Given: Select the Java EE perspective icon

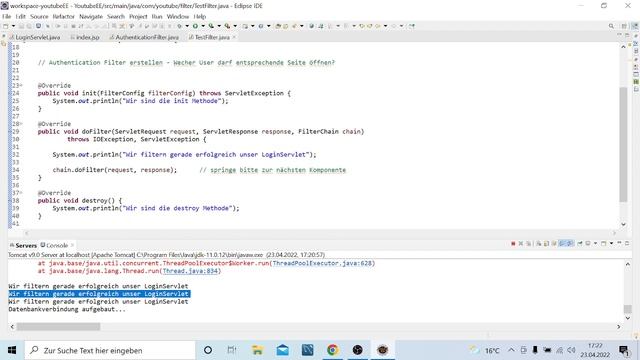Looking at the screenshot, I should [635, 26].
